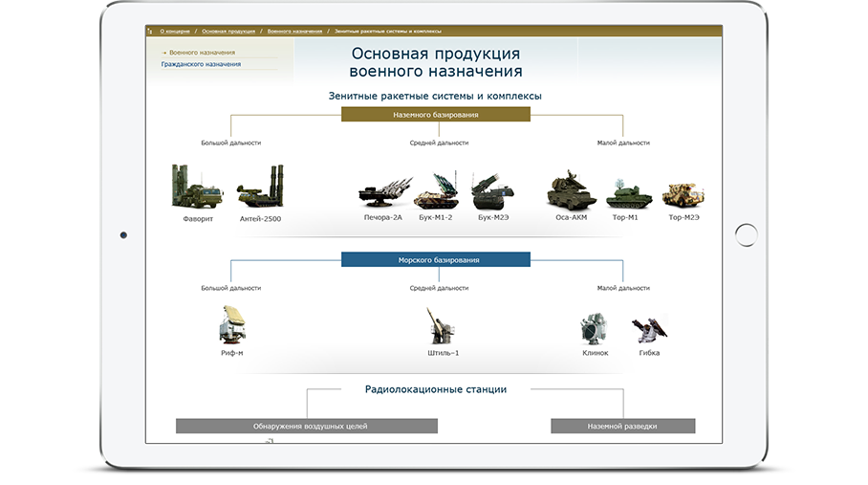Click the 'Зенитные ракетные системы и комплексы' heading
The height and width of the screenshot is (485, 868).
pos(435,96)
